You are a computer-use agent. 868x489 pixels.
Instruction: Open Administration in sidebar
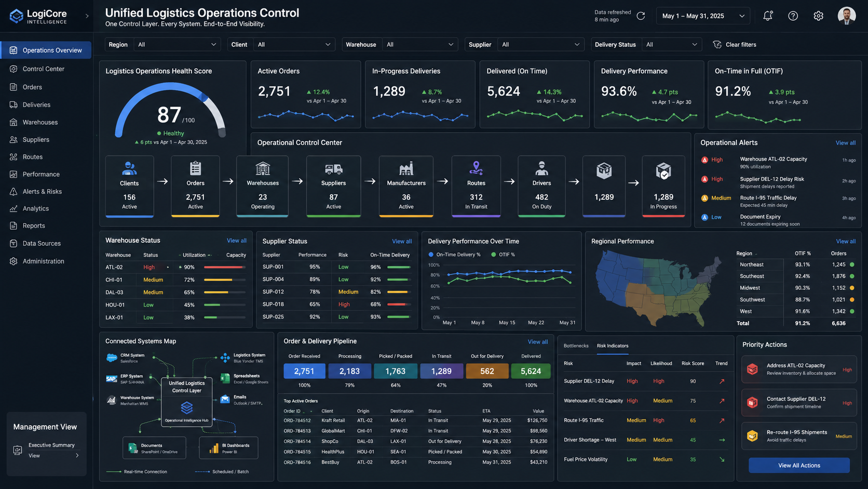pyautogui.click(x=37, y=261)
